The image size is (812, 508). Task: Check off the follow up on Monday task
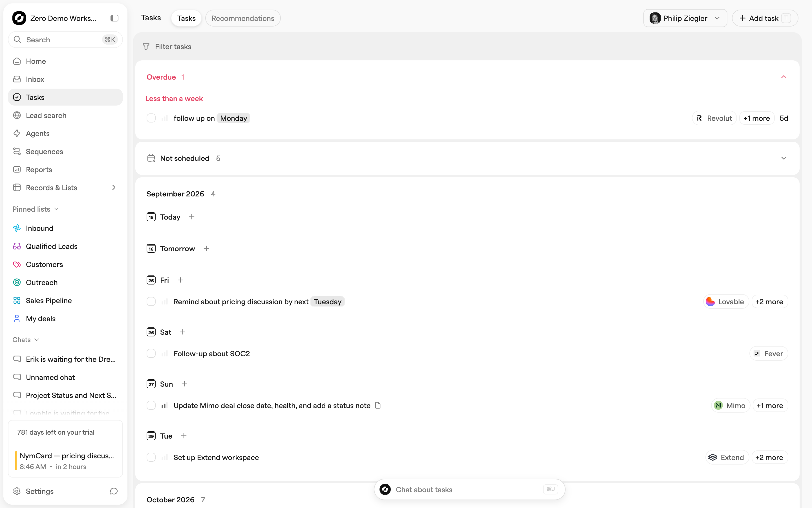click(151, 118)
